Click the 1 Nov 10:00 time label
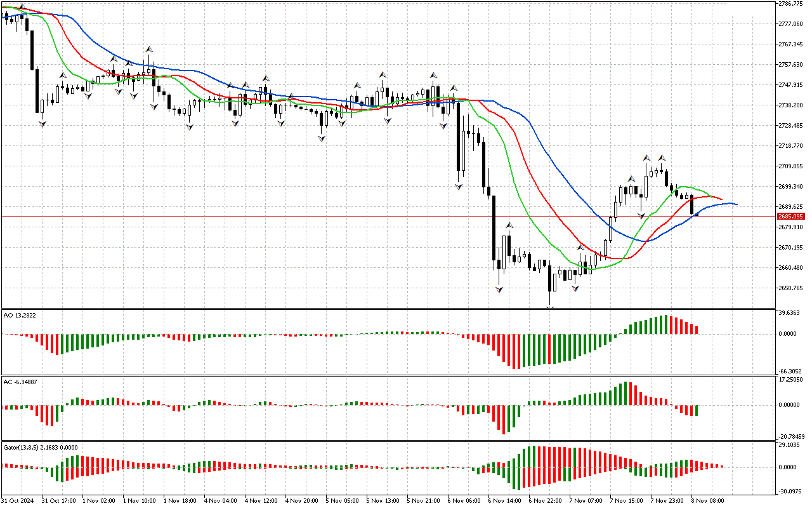Viewport: 812px width, 508px height. click(x=140, y=501)
